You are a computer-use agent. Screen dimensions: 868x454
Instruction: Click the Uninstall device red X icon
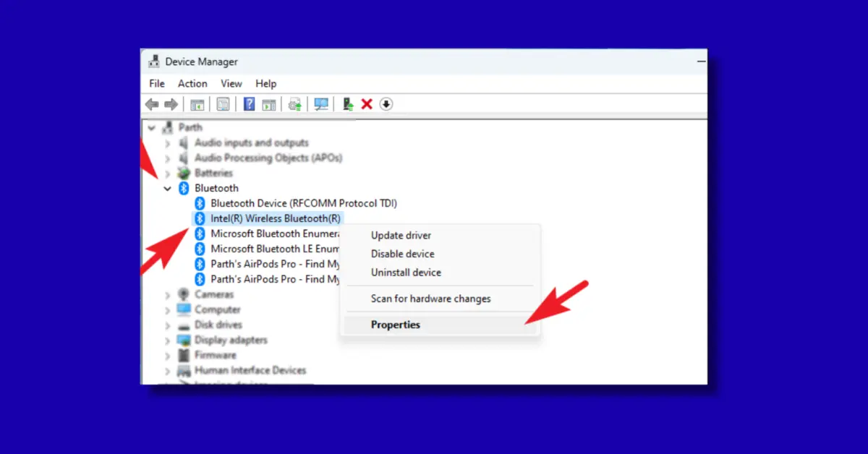tap(367, 103)
